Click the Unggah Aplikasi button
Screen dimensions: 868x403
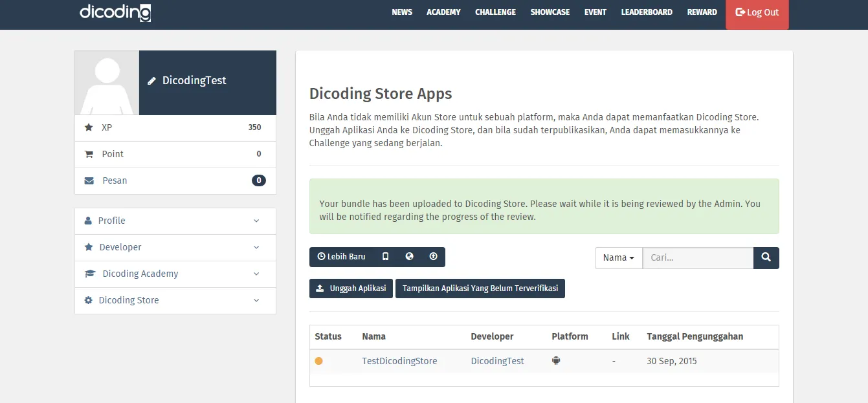pyautogui.click(x=351, y=289)
